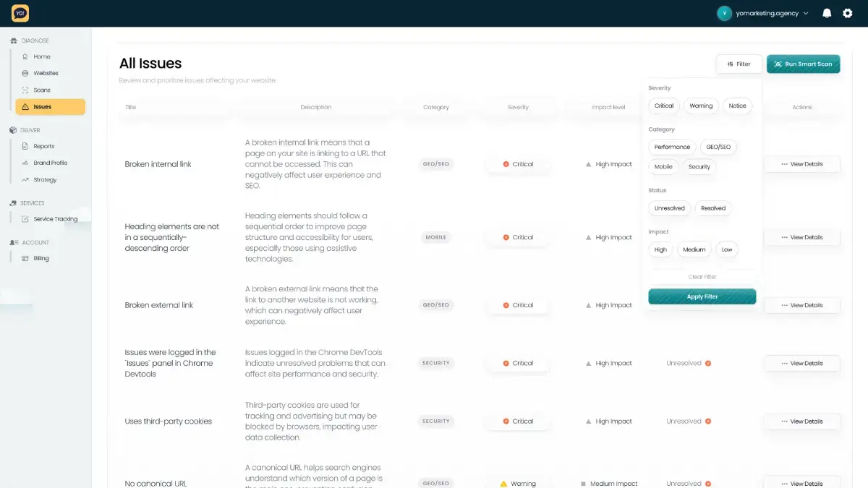Sort by the Category column header
868x488 pixels.
[x=436, y=107]
